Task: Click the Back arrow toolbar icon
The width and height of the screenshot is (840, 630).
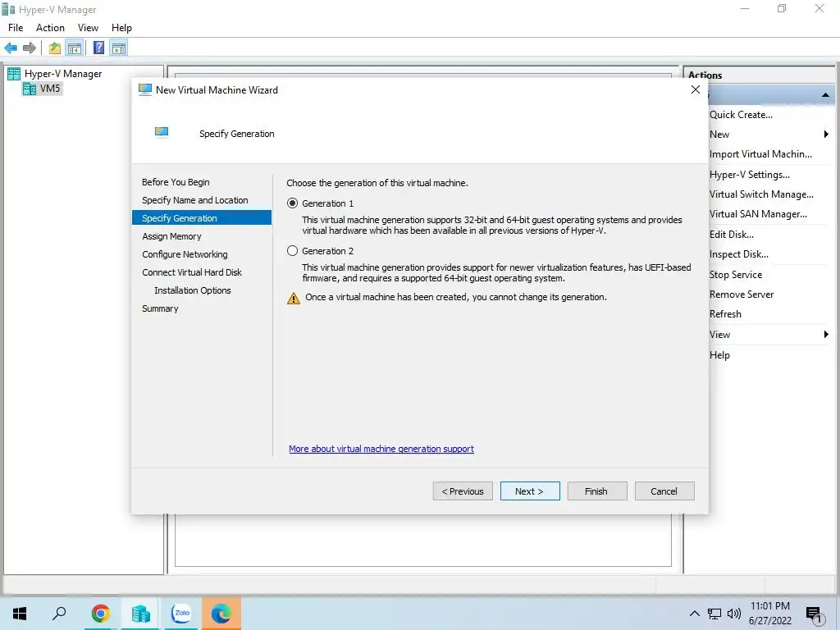Action: (11, 48)
